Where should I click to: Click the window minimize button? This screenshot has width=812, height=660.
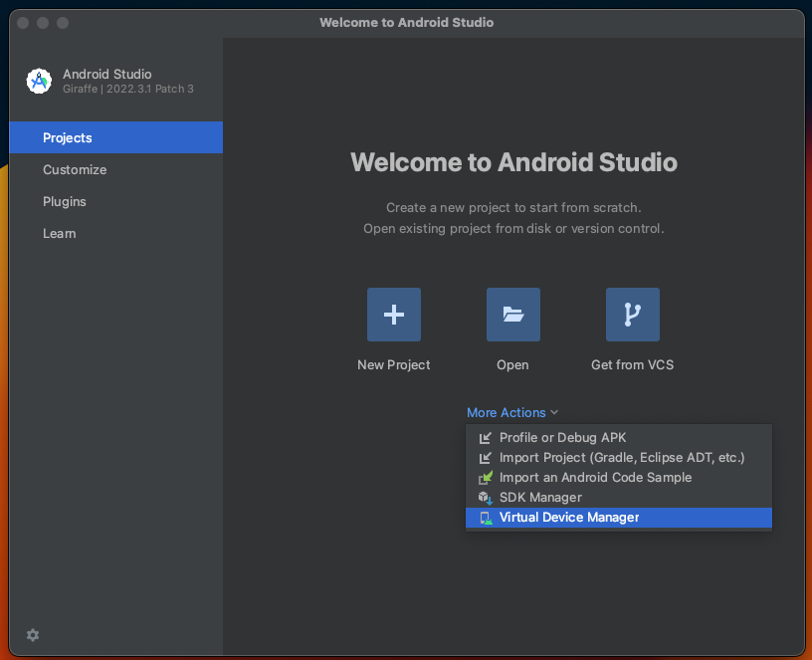43,23
